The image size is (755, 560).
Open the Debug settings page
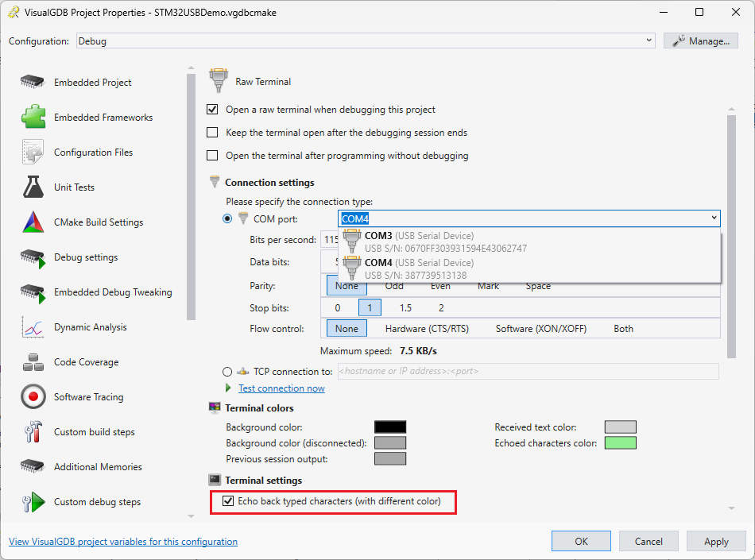pyautogui.click(x=86, y=257)
